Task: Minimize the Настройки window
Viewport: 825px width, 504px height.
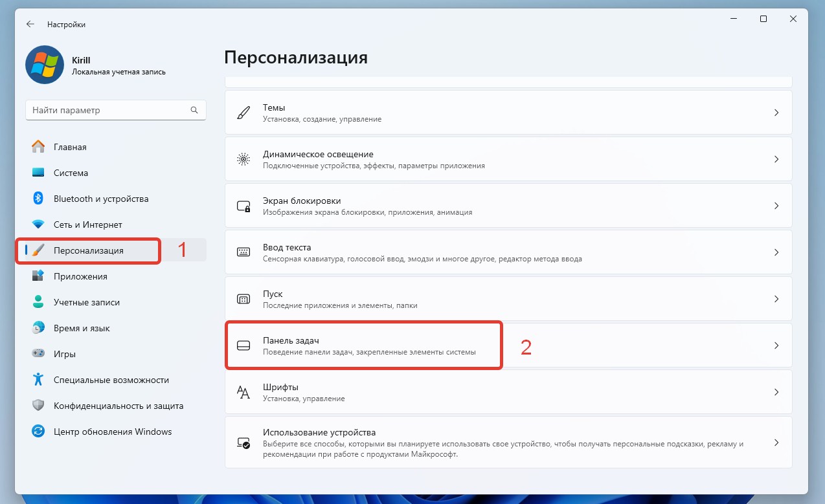Action: pyautogui.click(x=734, y=19)
